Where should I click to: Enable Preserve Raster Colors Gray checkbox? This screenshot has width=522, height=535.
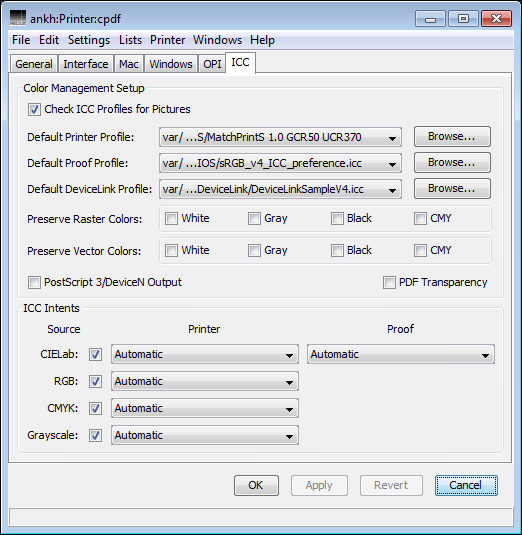pos(254,218)
